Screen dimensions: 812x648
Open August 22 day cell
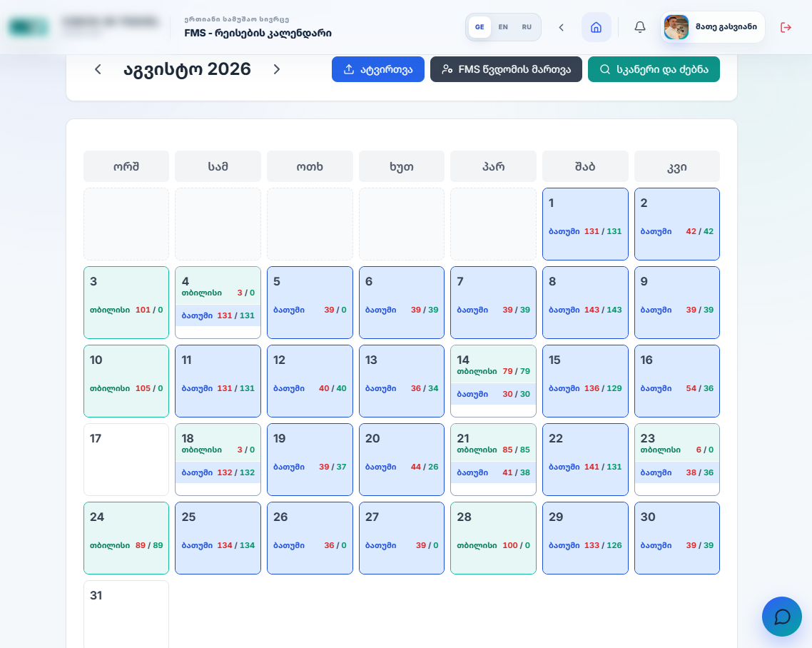[585, 460]
